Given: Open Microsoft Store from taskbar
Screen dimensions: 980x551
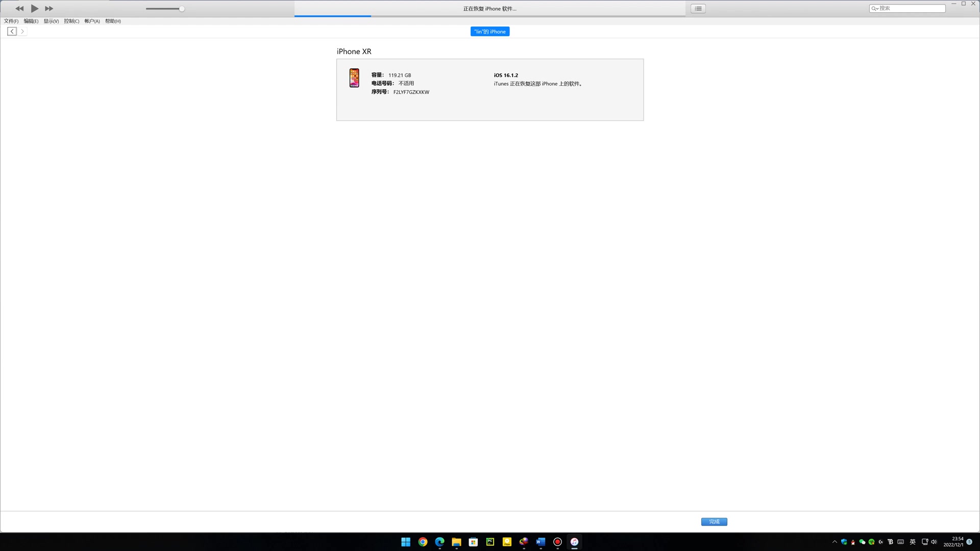Looking at the screenshot, I should tap(473, 542).
